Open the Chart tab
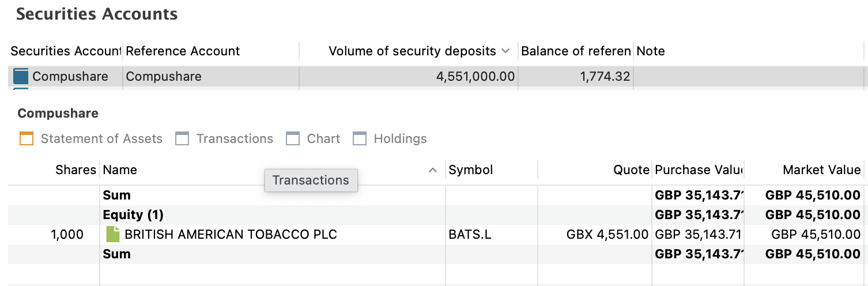Viewport: 868px width, 286px height. click(x=323, y=139)
